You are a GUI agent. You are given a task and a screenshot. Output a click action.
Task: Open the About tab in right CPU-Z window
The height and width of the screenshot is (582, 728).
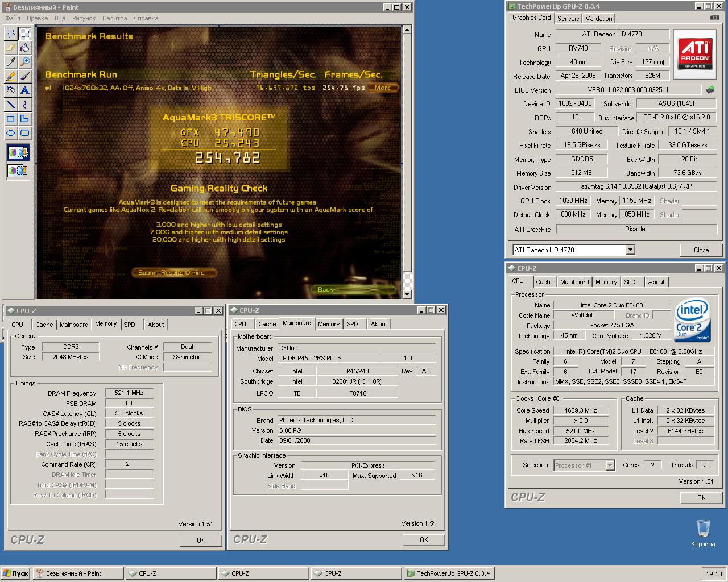[656, 282]
